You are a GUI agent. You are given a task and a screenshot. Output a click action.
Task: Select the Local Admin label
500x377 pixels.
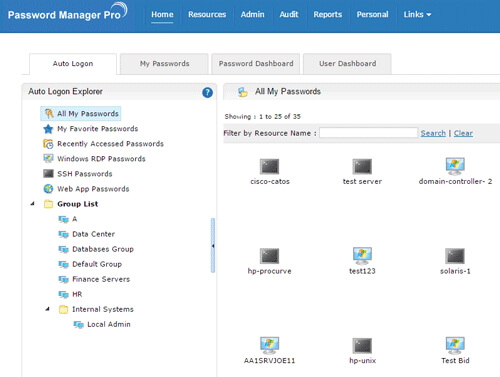pyautogui.click(x=109, y=324)
